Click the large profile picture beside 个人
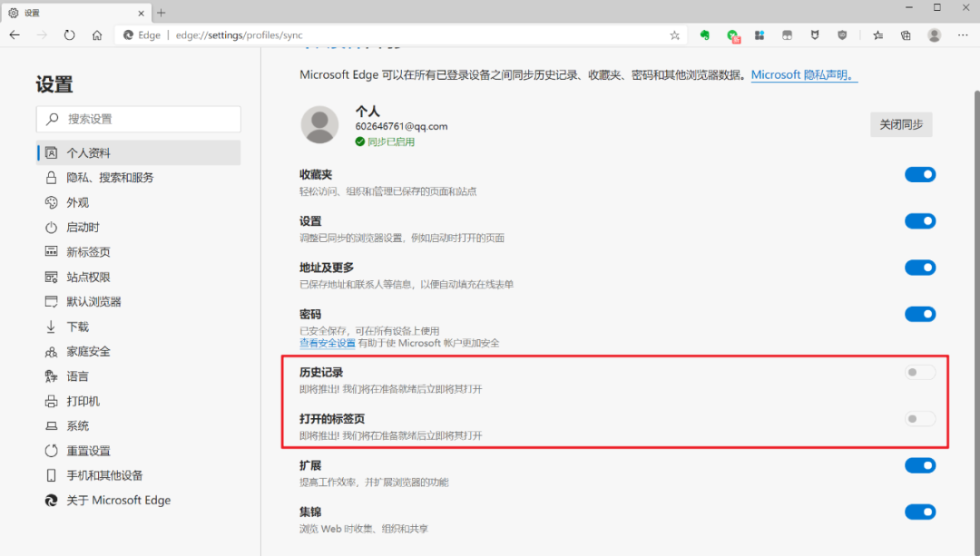 [x=320, y=124]
